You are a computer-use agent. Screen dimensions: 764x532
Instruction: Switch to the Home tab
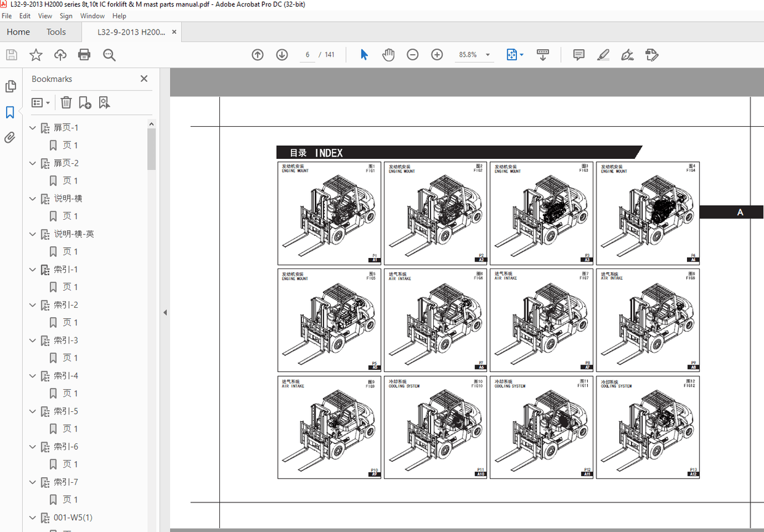18,31
